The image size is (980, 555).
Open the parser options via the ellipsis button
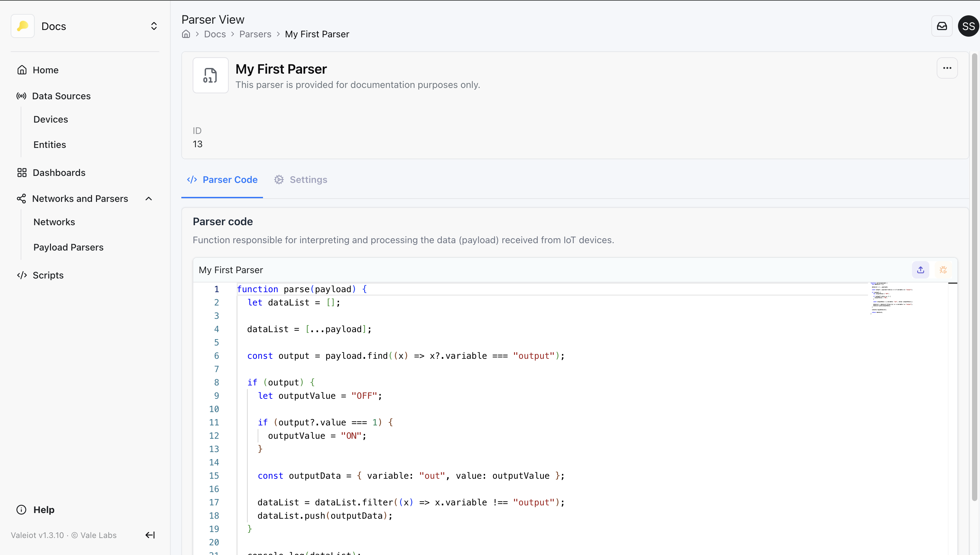point(947,68)
